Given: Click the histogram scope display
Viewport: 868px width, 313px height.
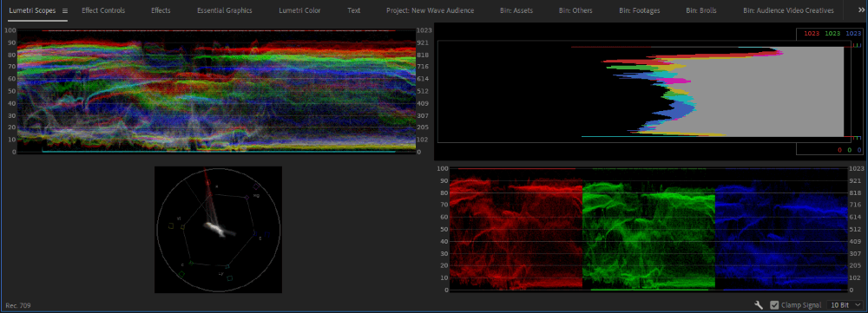Looking at the screenshot, I should 649,92.
